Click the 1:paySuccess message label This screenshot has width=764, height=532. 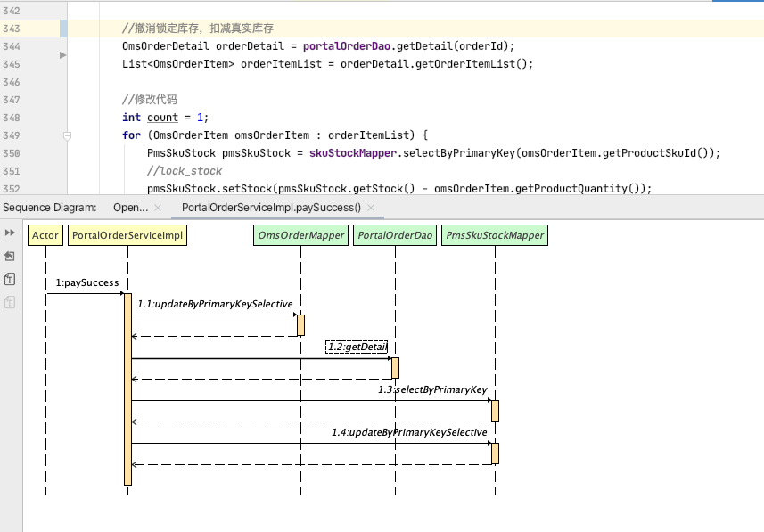pyautogui.click(x=86, y=282)
